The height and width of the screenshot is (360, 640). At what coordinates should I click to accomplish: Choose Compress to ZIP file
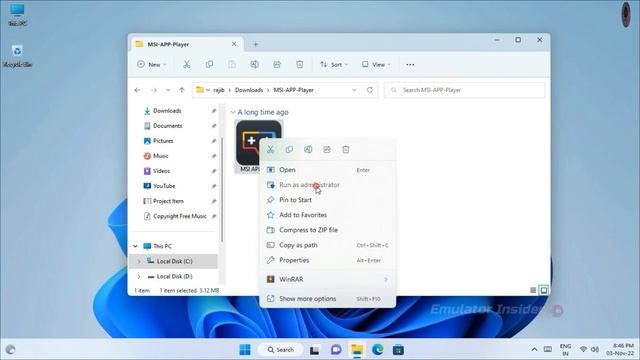click(x=327, y=230)
